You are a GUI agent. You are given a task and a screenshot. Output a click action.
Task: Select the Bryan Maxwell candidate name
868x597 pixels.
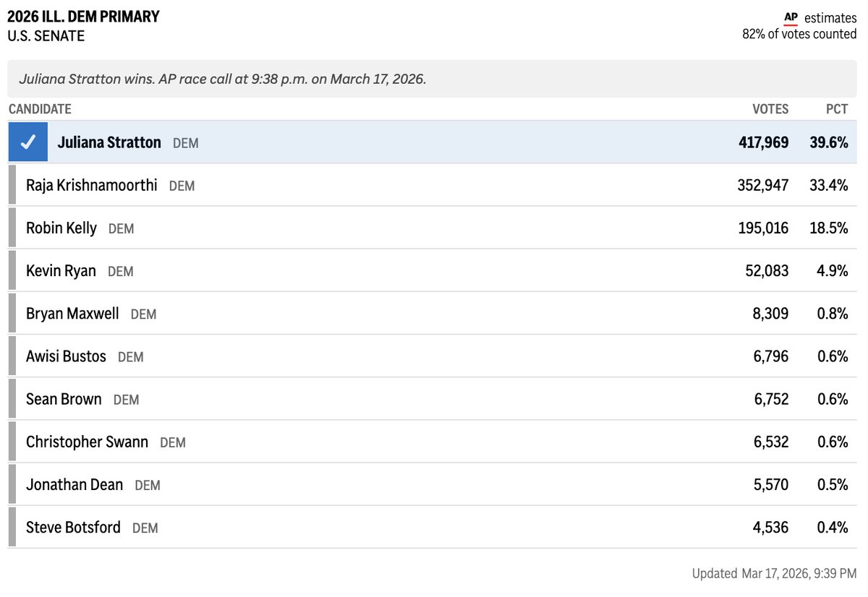(x=72, y=314)
